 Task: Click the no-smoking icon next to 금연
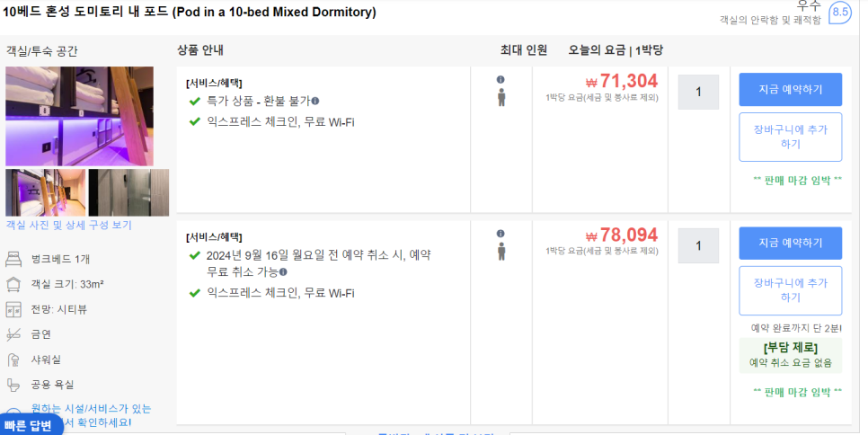tap(13, 334)
